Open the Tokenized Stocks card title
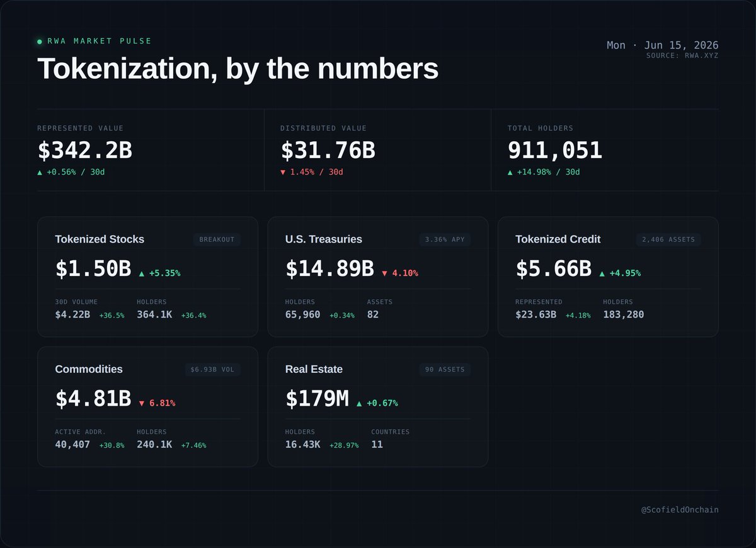This screenshot has width=756, height=548. pyautogui.click(x=100, y=239)
